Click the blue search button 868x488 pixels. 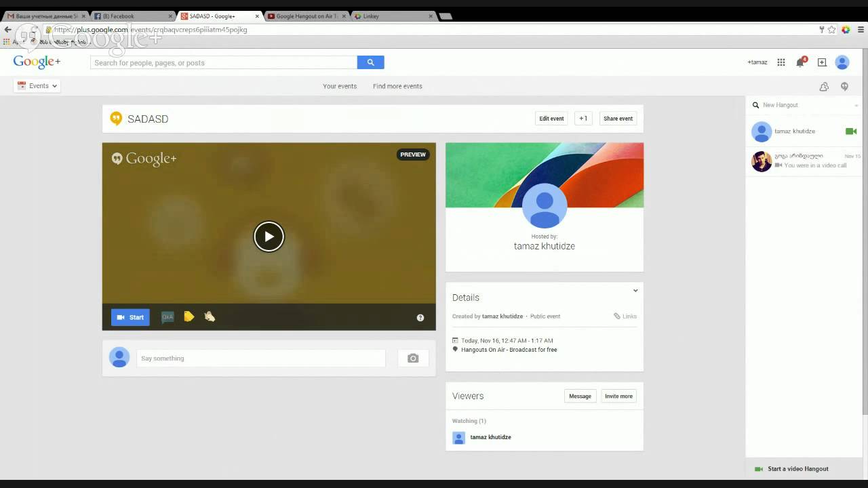coord(370,62)
